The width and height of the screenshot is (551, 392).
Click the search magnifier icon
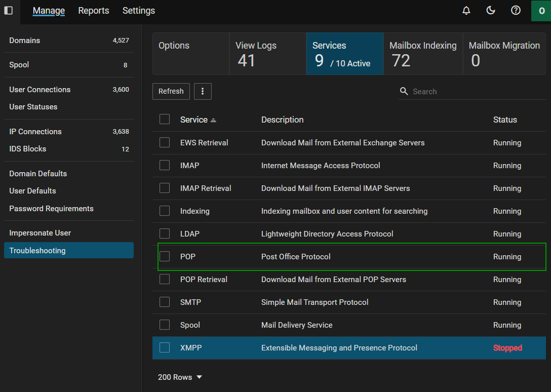[404, 91]
